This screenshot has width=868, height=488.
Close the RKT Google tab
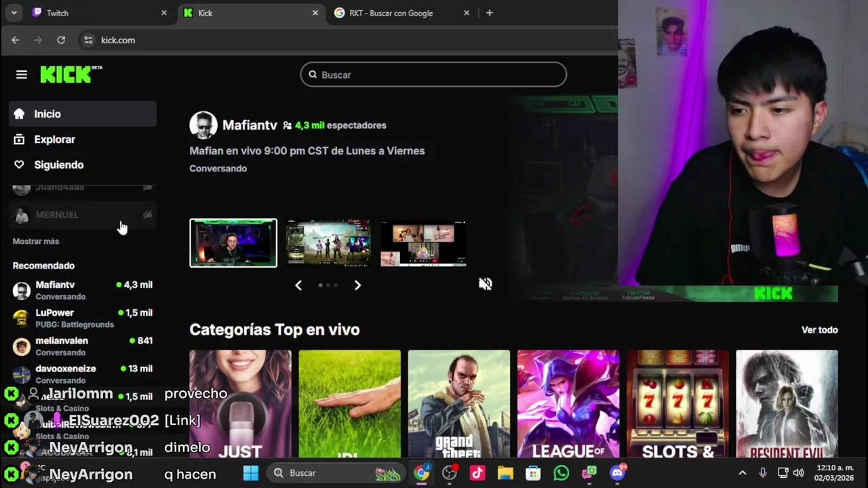point(467,13)
